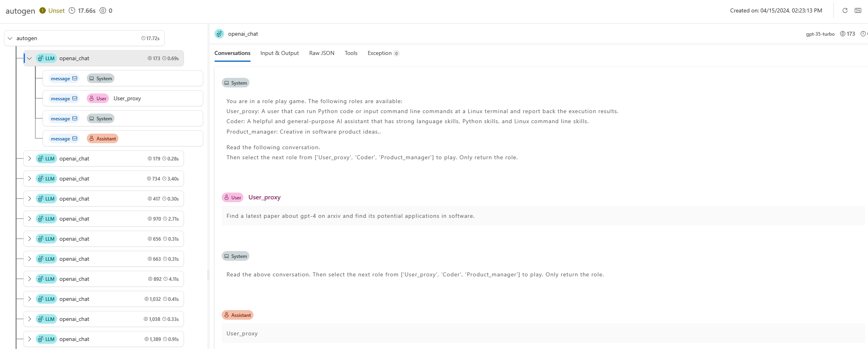Click the token count icon next to 173 in the detail header
The image size is (868, 349).
coord(843,34)
